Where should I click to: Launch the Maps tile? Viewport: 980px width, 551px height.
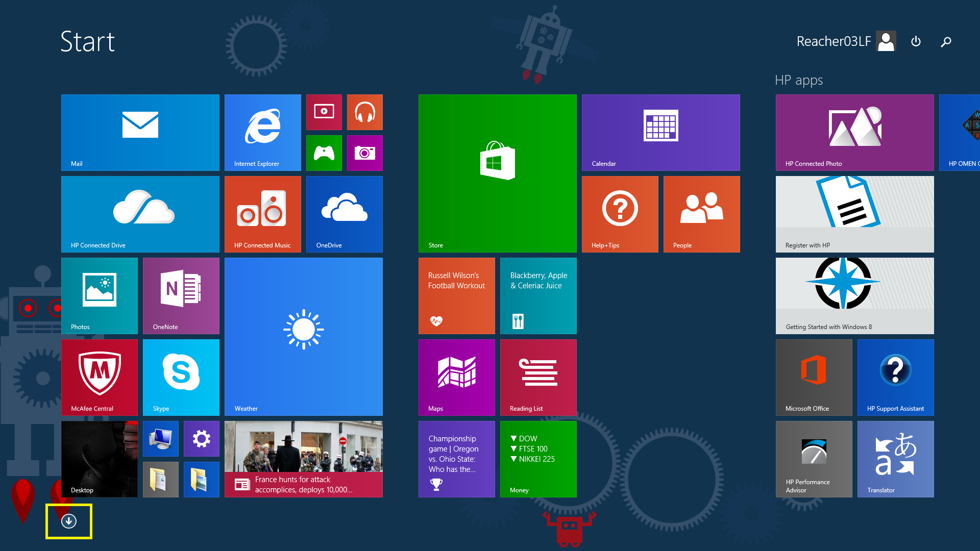pos(457,378)
